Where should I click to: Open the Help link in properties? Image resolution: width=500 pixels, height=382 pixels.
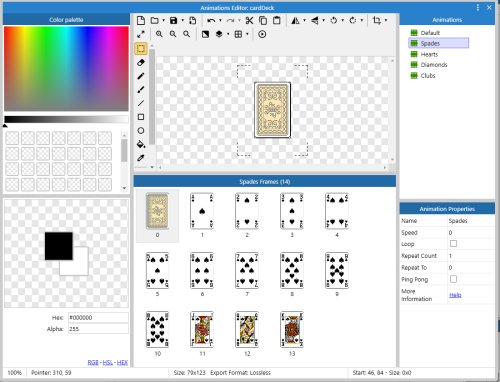tap(455, 295)
